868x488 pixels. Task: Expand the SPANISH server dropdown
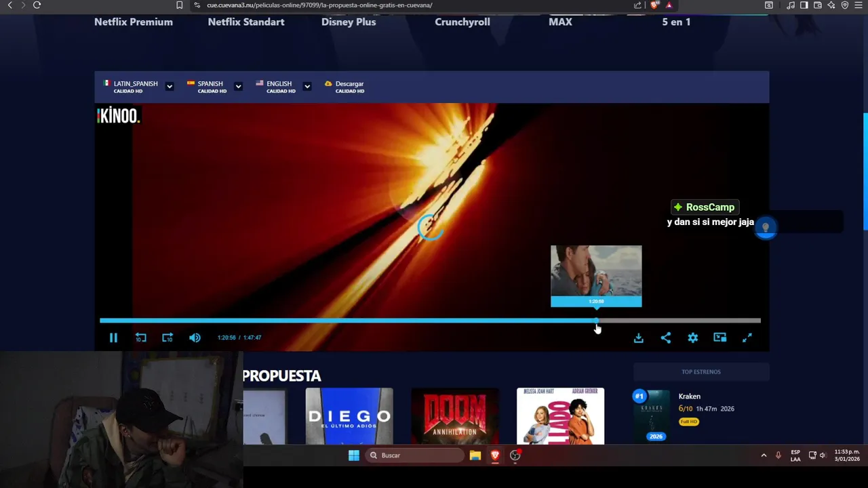point(238,86)
